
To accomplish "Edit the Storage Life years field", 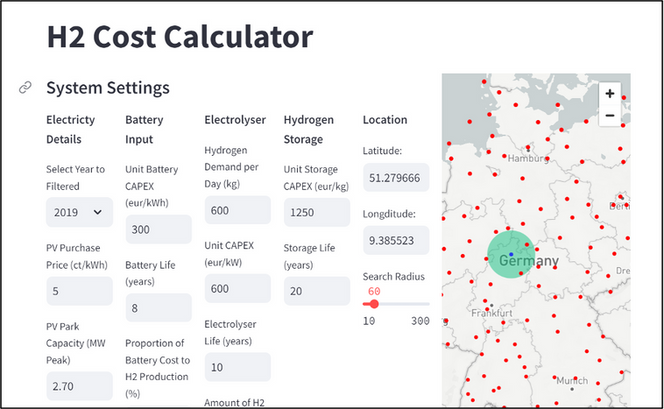I will click(x=317, y=291).
